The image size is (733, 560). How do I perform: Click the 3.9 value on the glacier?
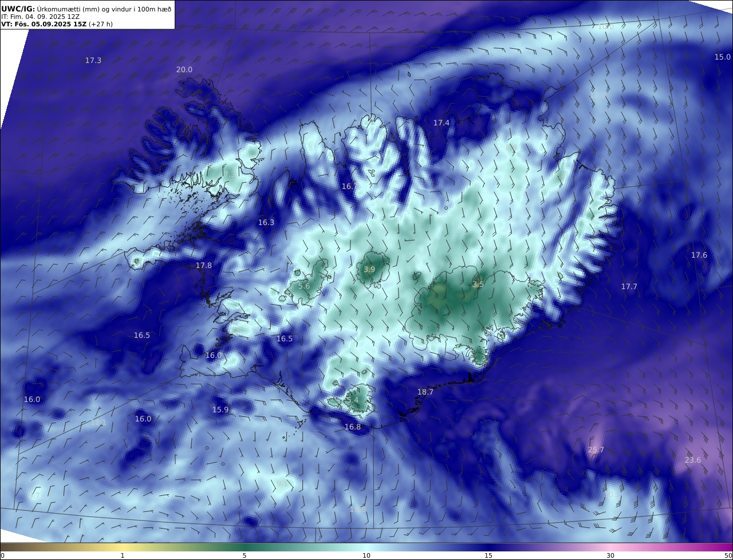coord(369,269)
